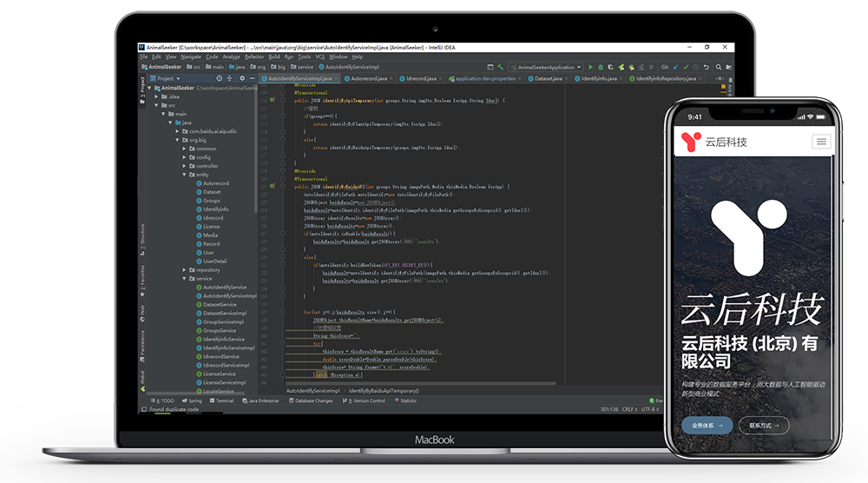Open the VCS menu
The image size is (868, 483).
[320, 56]
